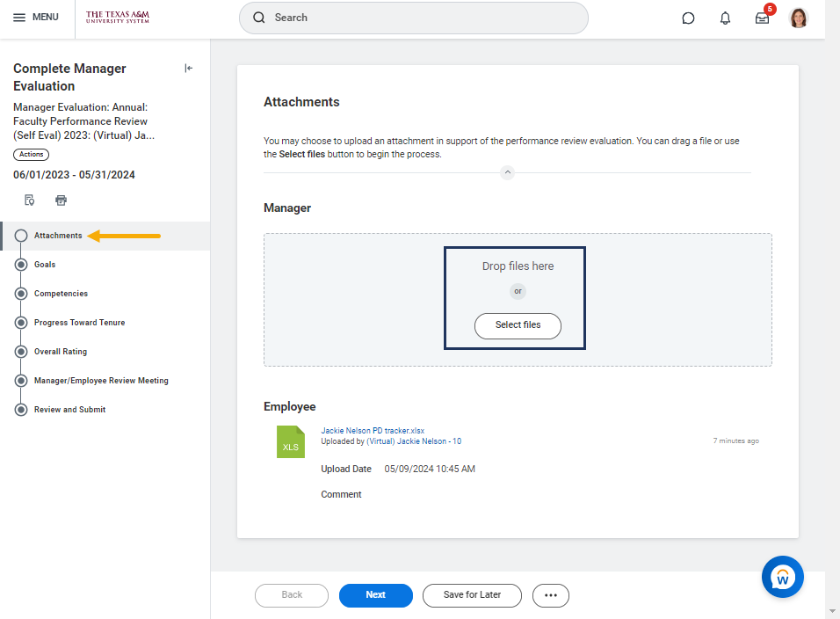This screenshot has width=840, height=619.
Task: Open the XLS file icon
Action: [x=290, y=442]
